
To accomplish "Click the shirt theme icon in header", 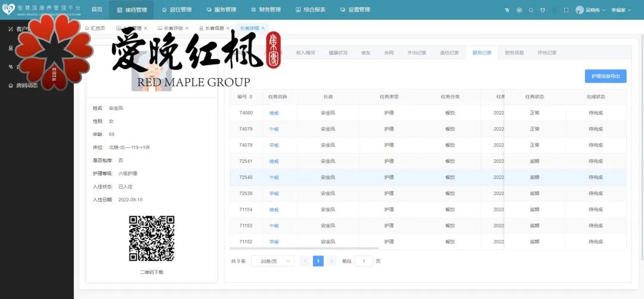I will point(543,10).
